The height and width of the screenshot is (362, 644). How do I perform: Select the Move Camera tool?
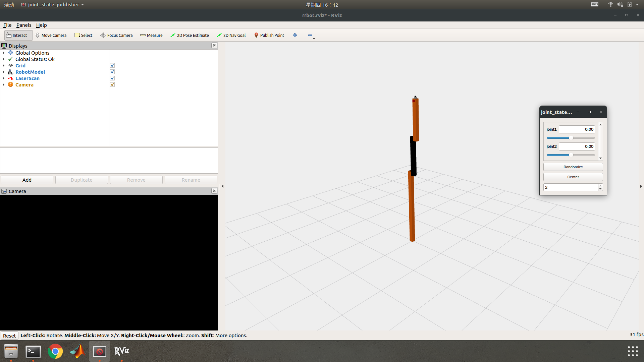pos(51,35)
